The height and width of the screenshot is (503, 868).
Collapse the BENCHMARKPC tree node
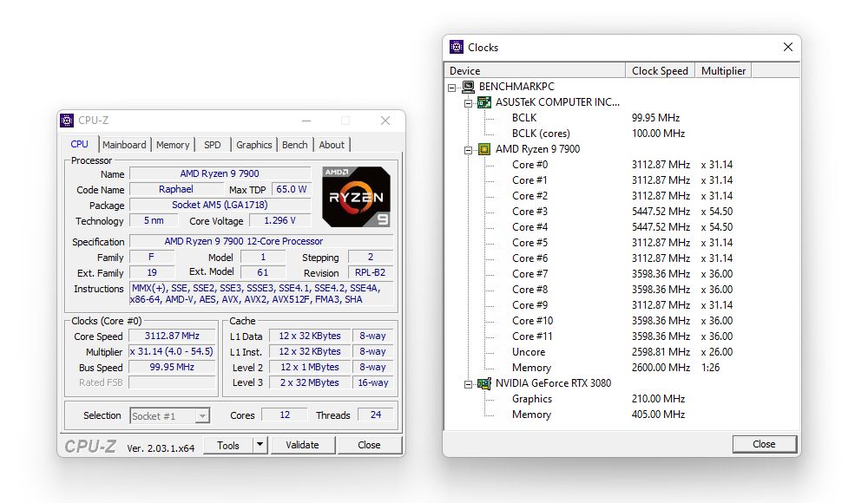pyautogui.click(x=452, y=88)
